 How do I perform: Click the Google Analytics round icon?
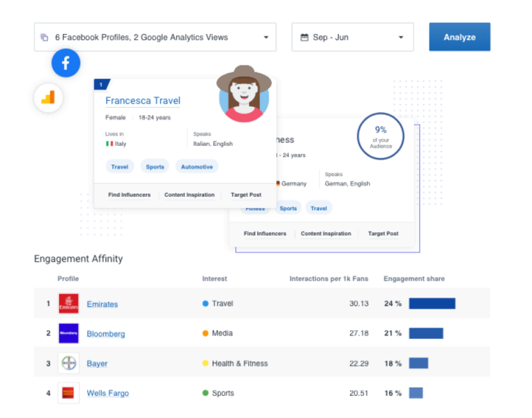coord(49,98)
